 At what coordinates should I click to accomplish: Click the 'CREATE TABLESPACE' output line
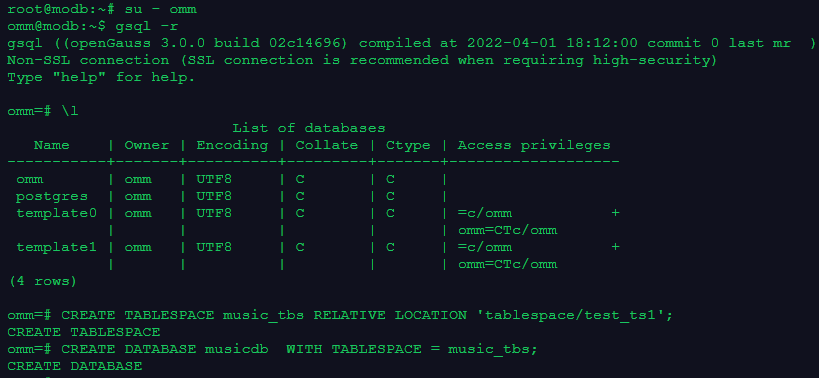coord(84,332)
